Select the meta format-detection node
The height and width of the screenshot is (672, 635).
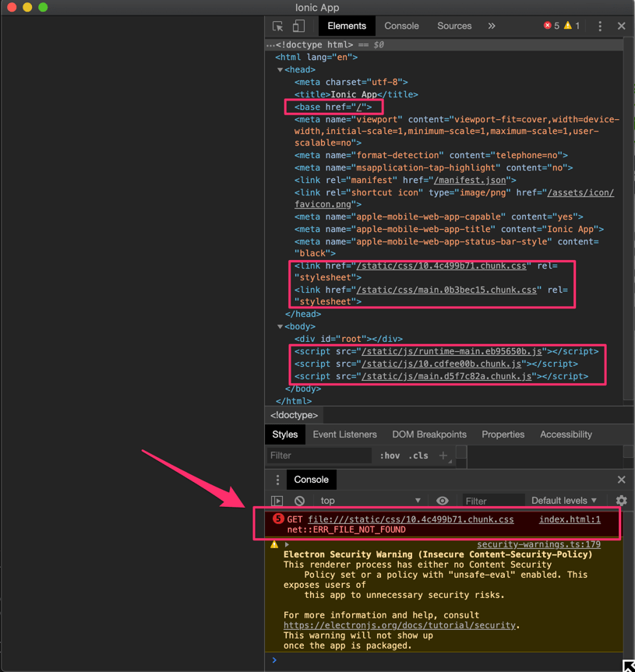click(x=431, y=155)
